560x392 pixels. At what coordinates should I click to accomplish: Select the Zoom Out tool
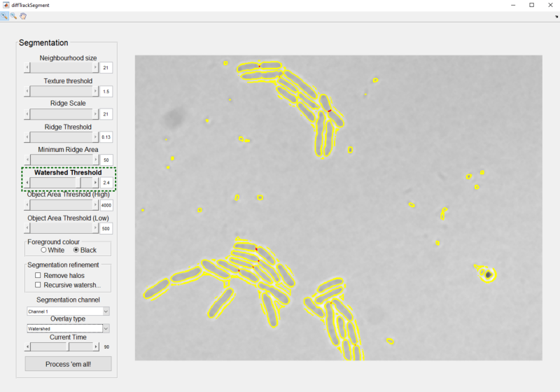[x=13, y=16]
